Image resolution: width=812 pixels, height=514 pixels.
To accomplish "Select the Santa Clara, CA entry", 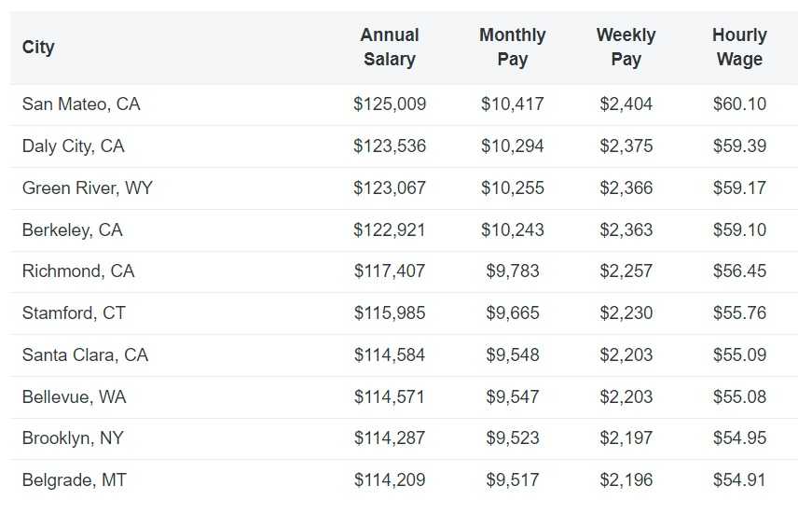I will click(x=85, y=355).
